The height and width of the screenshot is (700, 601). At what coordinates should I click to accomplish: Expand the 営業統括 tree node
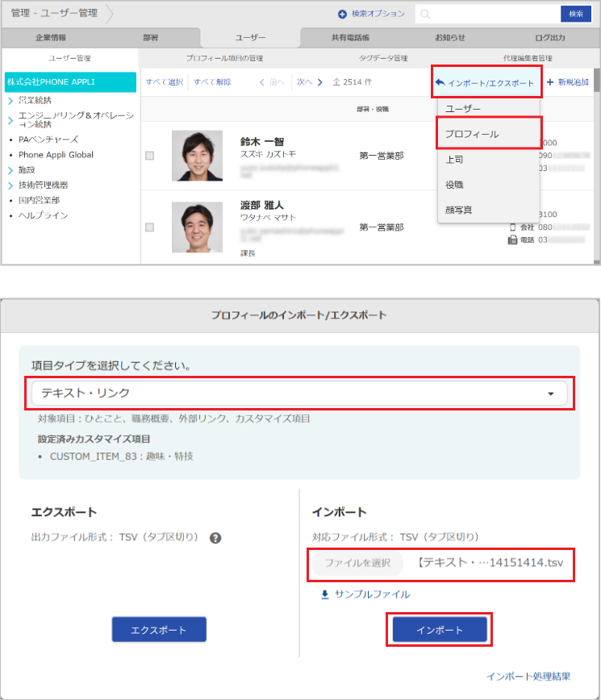(x=10, y=101)
